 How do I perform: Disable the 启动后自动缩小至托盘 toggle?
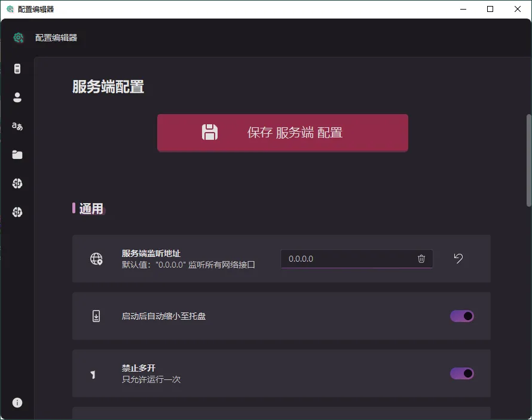[x=461, y=316]
